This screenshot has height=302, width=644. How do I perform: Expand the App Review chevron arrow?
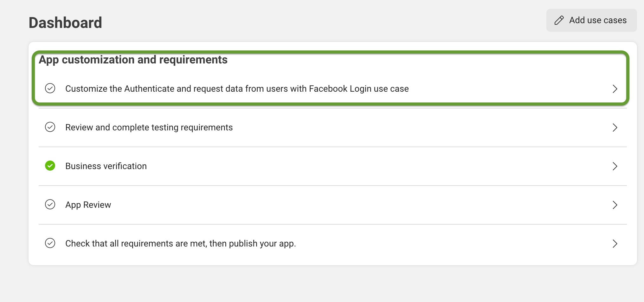point(615,205)
